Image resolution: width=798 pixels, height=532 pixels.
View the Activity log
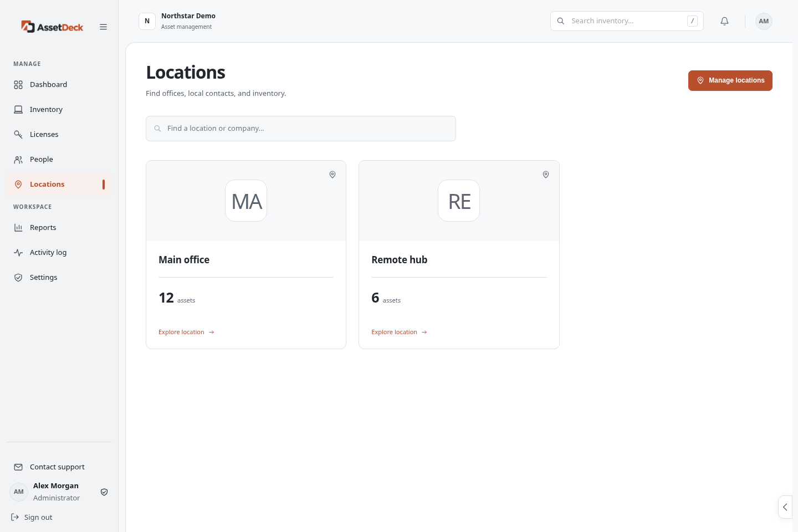[x=59, y=252]
